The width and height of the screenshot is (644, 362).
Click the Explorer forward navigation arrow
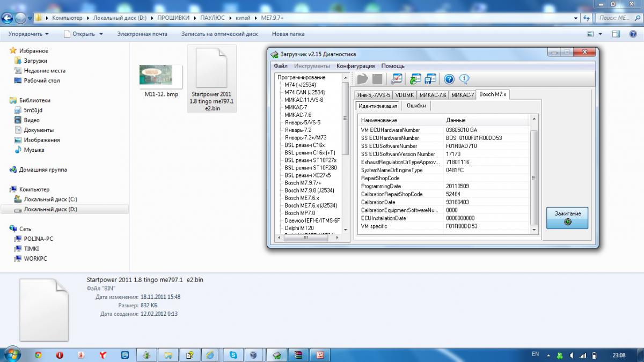click(20, 18)
